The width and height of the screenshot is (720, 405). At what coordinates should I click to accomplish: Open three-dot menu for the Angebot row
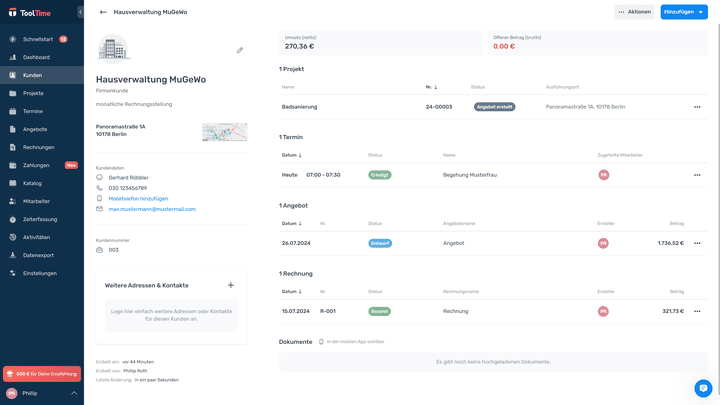(x=697, y=243)
